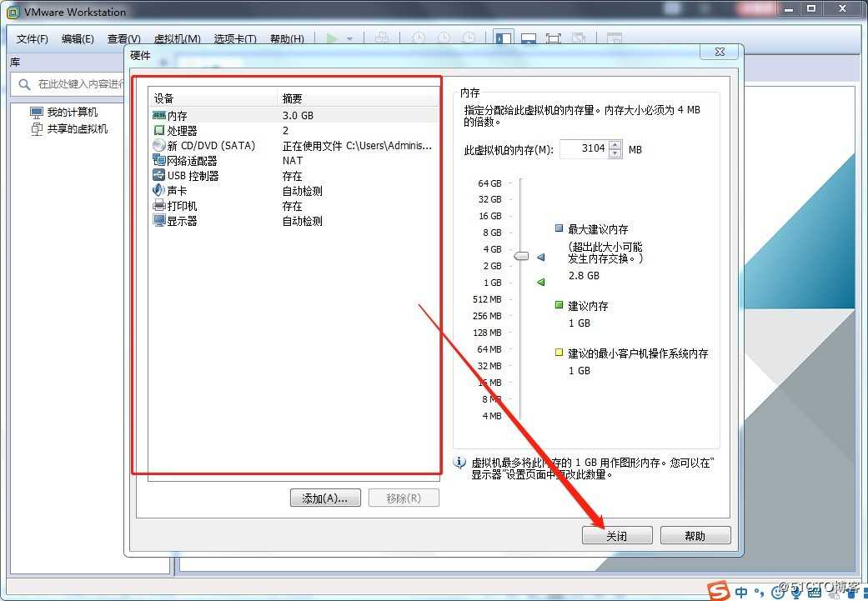
Task: Click the info icon beside graphics memory note
Action: (x=459, y=463)
